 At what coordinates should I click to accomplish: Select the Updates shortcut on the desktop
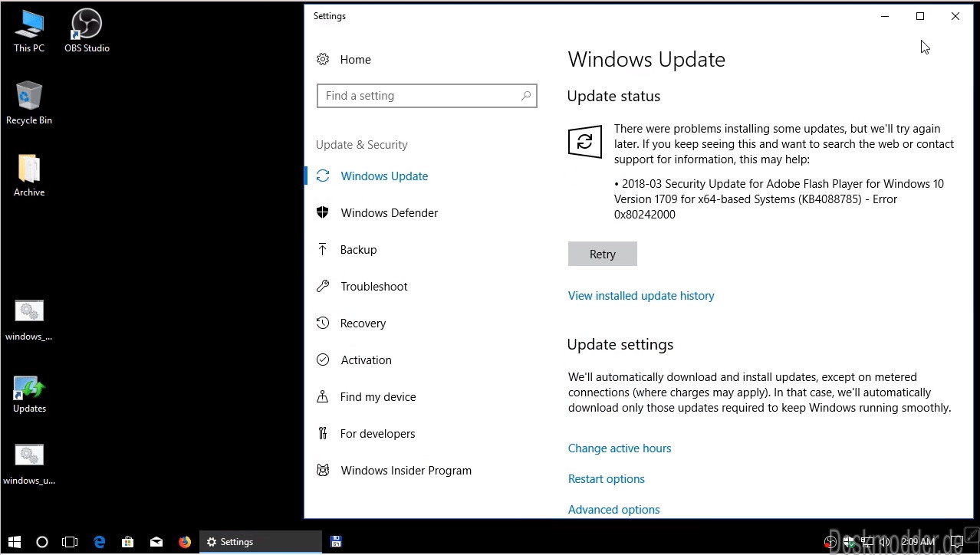29,394
